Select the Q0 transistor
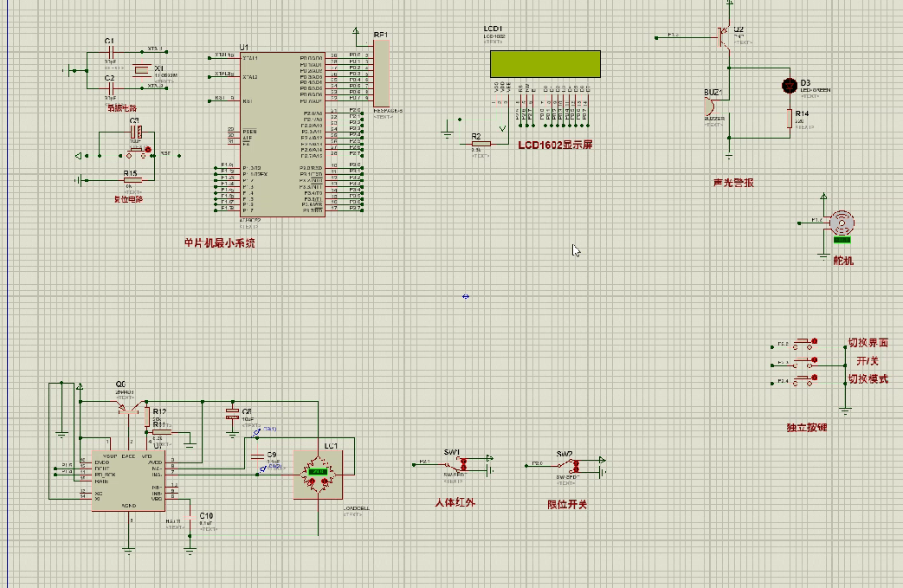The width and height of the screenshot is (903, 588). (x=128, y=408)
